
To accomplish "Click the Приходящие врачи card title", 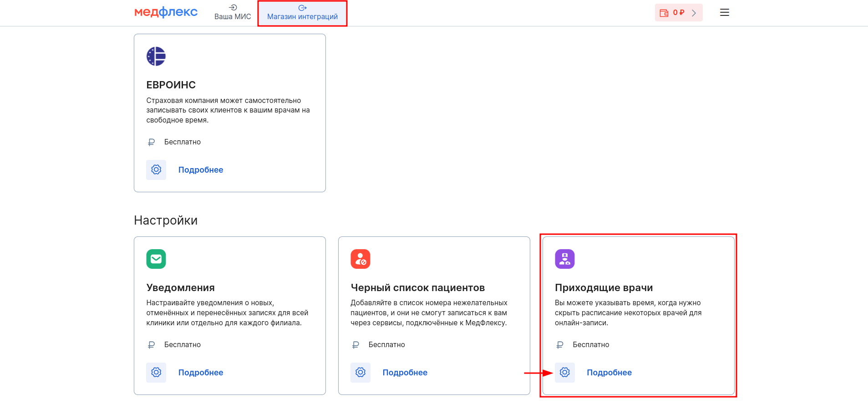I will click(x=604, y=288).
